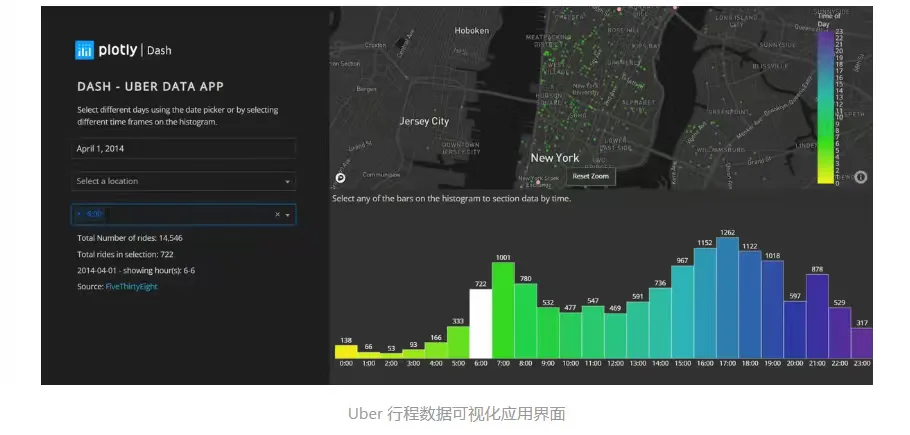
Task: Select the 8:00 bar with 780 rides
Action: (x=526, y=321)
